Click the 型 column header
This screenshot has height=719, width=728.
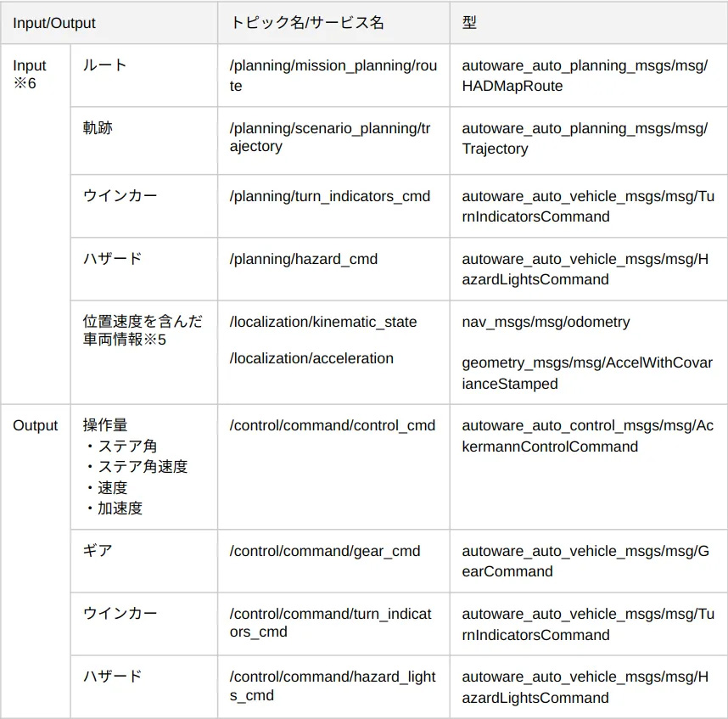click(588, 23)
